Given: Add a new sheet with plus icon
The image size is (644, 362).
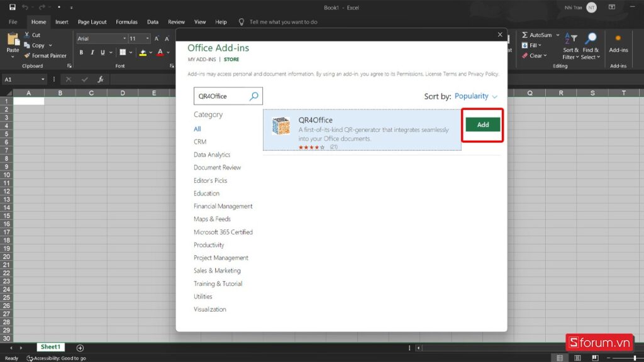Looking at the screenshot, I should (80, 348).
